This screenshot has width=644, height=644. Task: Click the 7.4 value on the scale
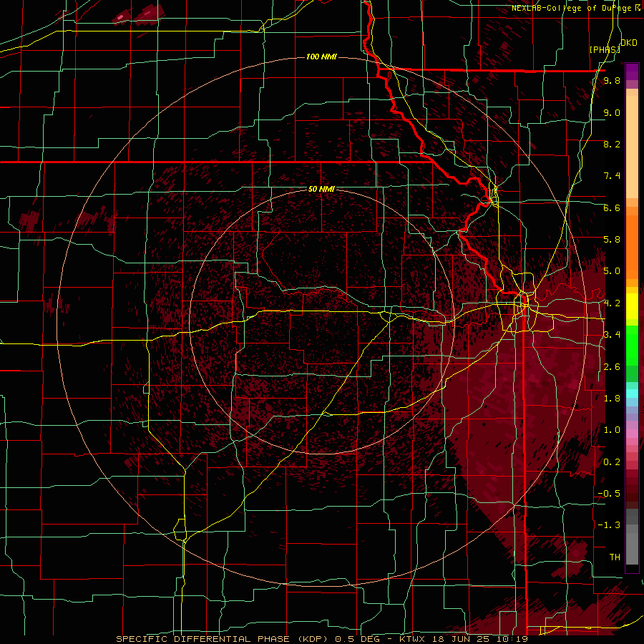click(x=612, y=176)
